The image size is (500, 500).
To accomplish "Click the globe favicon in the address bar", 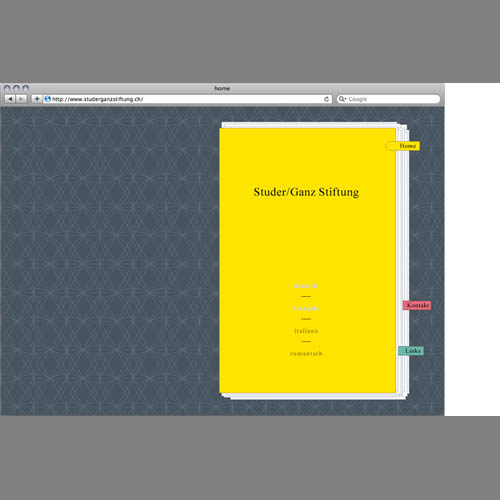I will pos(48,99).
